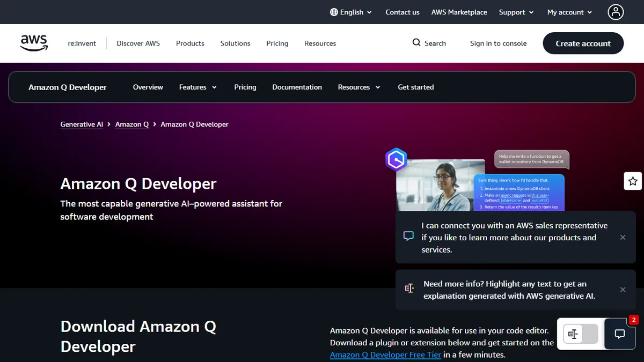This screenshot has width=644, height=362.
Task: Click the 'Sure thing' blue response bubble
Action: coord(519,193)
